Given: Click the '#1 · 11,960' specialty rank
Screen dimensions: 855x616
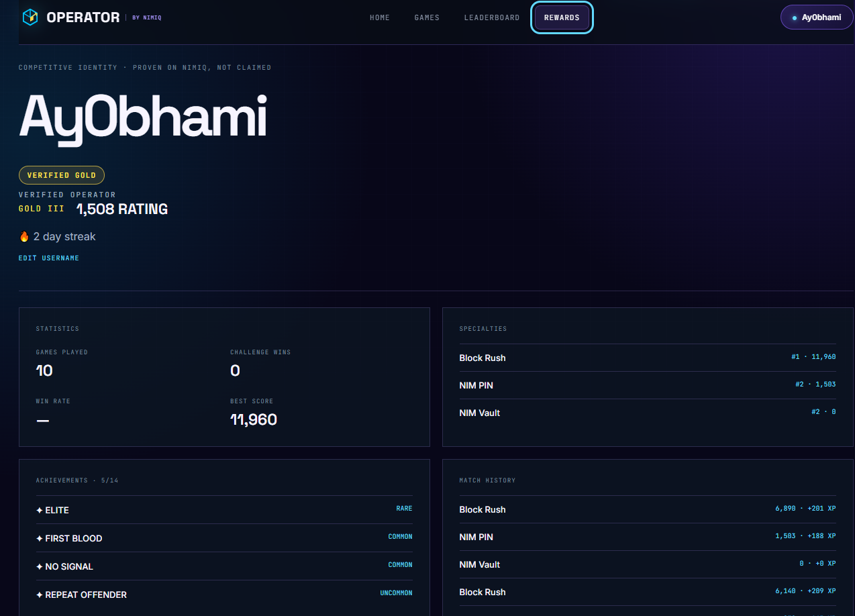Looking at the screenshot, I should [813, 357].
